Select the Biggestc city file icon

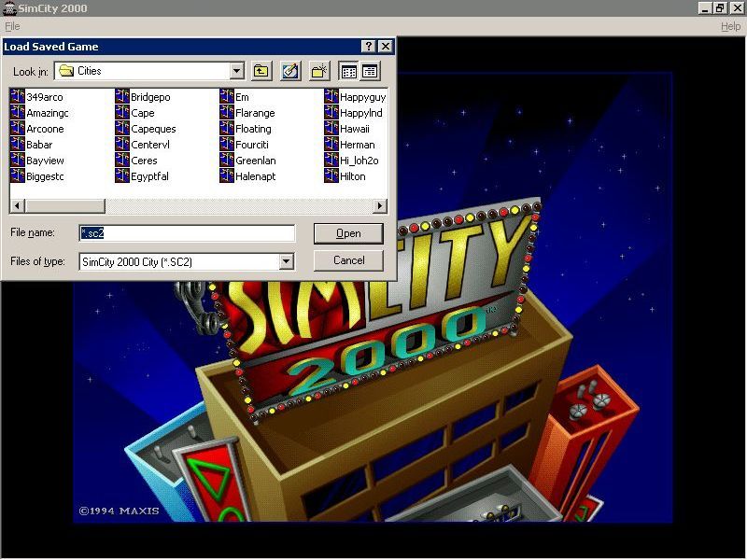[18, 176]
